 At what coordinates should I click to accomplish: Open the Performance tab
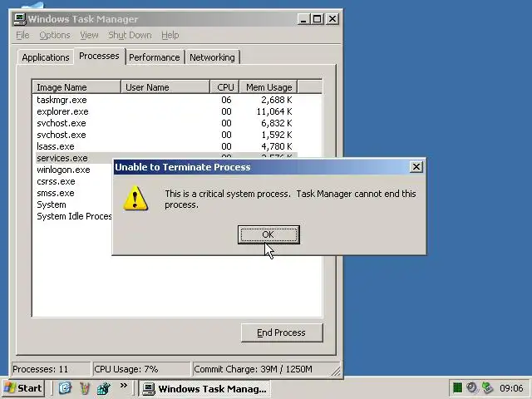click(x=155, y=57)
